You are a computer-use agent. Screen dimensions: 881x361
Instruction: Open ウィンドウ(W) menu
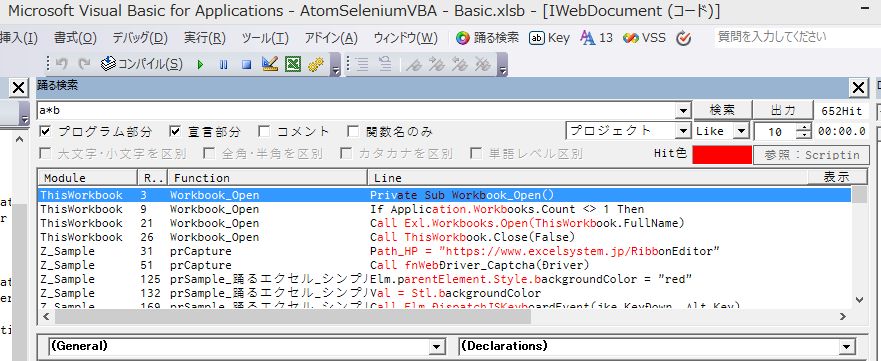click(406, 38)
